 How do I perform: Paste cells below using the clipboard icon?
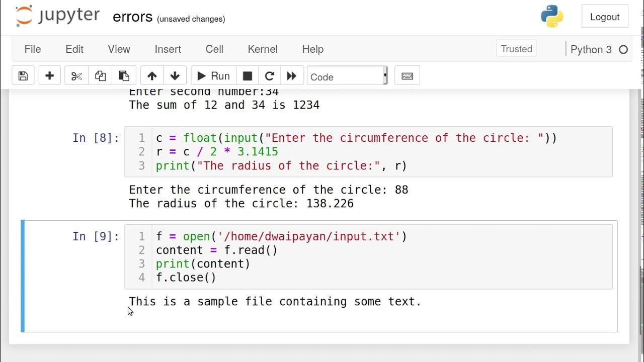pos(124,76)
